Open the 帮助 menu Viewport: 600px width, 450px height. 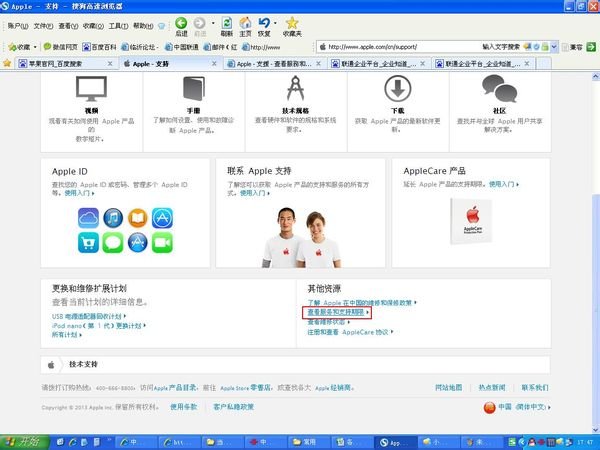click(143, 26)
